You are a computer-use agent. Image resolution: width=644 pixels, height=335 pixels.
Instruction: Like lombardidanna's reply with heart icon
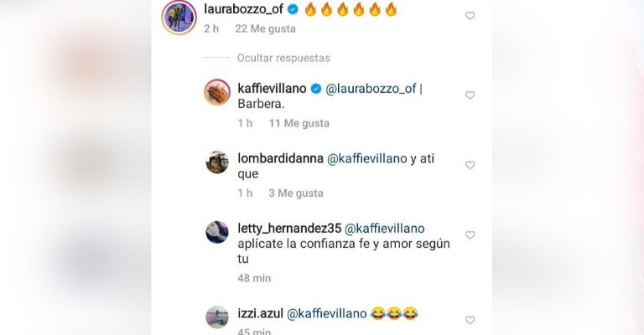[470, 165]
